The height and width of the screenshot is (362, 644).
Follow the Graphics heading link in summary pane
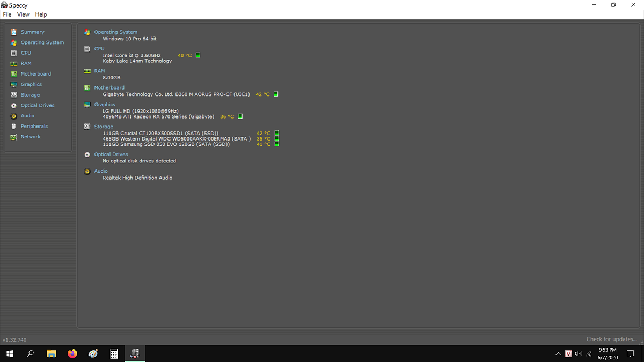click(105, 105)
